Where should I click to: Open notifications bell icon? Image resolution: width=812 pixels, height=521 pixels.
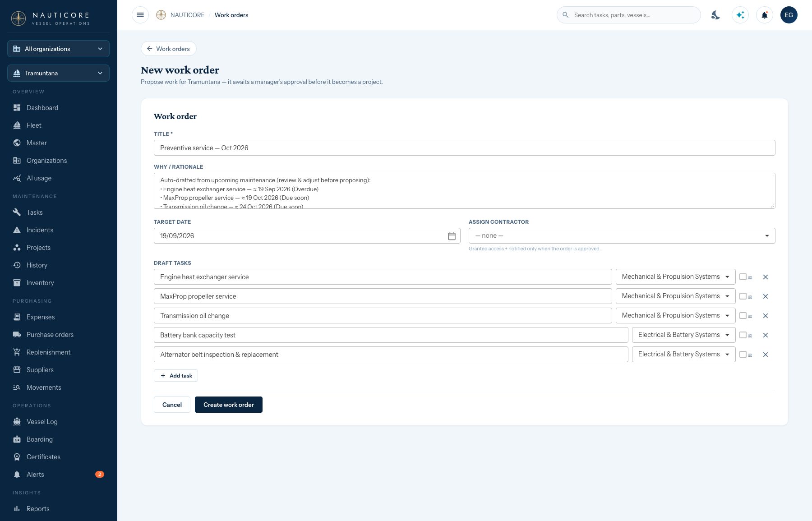(x=765, y=15)
